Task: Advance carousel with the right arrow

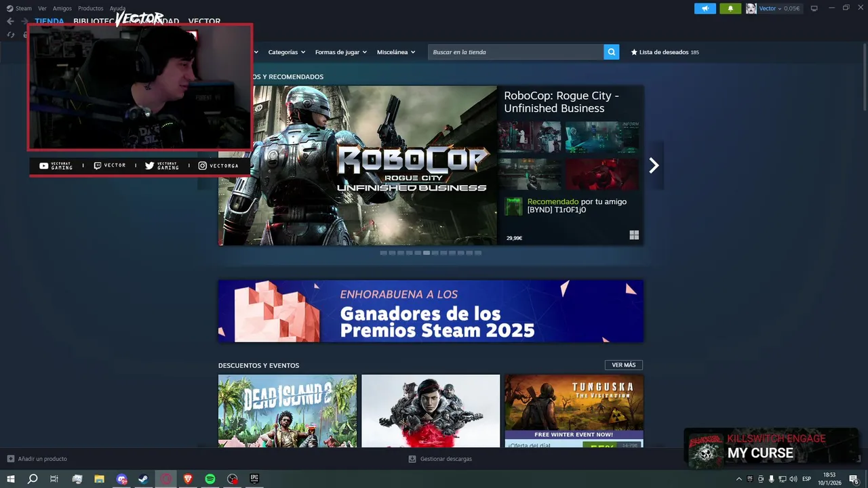Action: tap(654, 165)
